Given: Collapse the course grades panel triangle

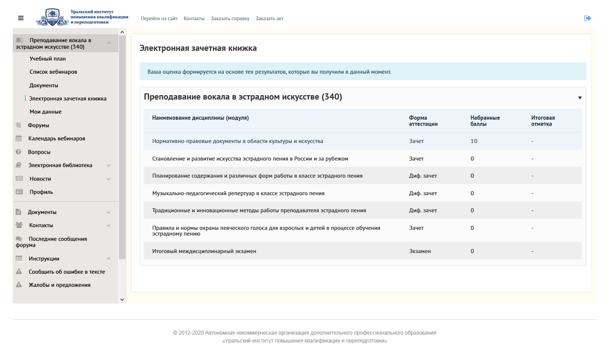Looking at the screenshot, I should coord(580,98).
